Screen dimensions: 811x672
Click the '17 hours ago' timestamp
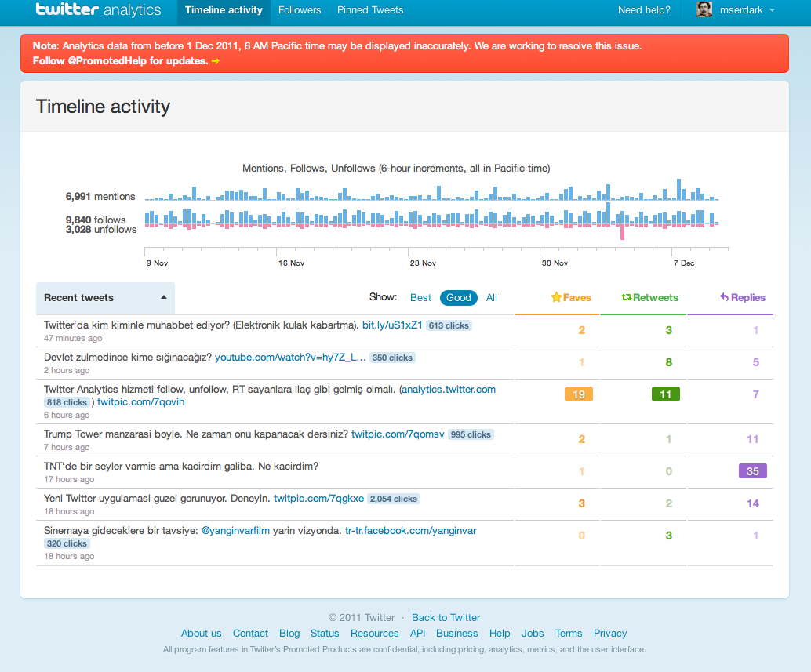69,479
